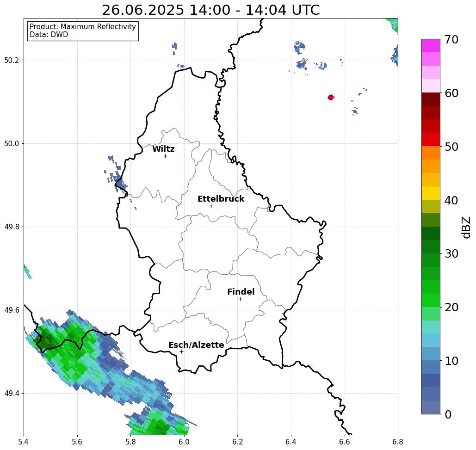Click the bright red colorbar segment above 50

(x=431, y=140)
